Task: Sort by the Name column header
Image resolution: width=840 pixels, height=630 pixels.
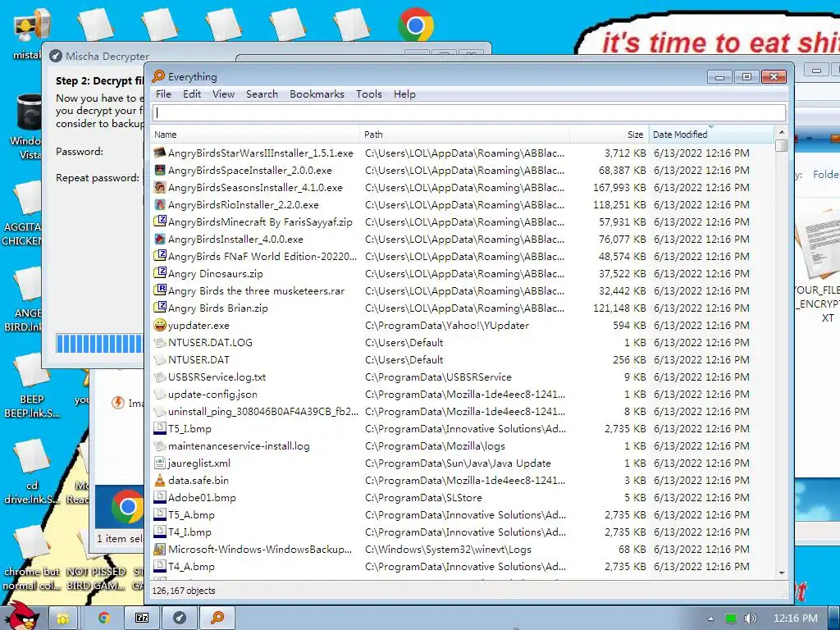Action: (255, 135)
